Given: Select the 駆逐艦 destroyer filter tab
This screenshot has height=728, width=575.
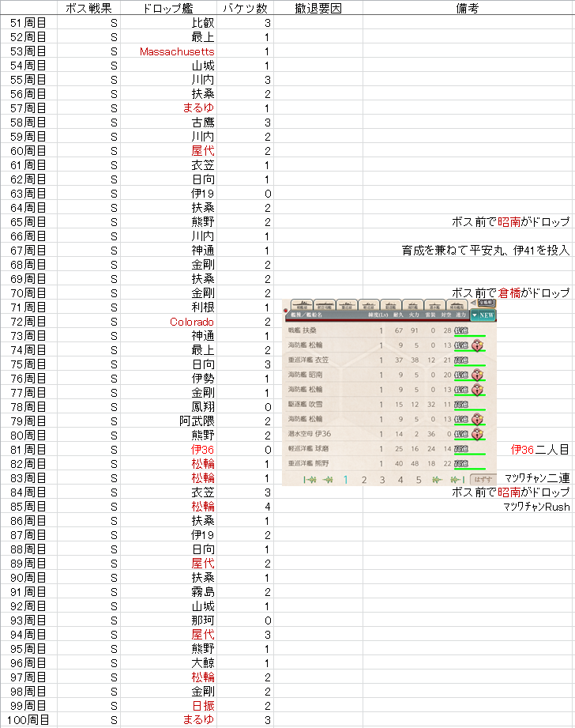Looking at the screenshot, I should click(x=391, y=304).
